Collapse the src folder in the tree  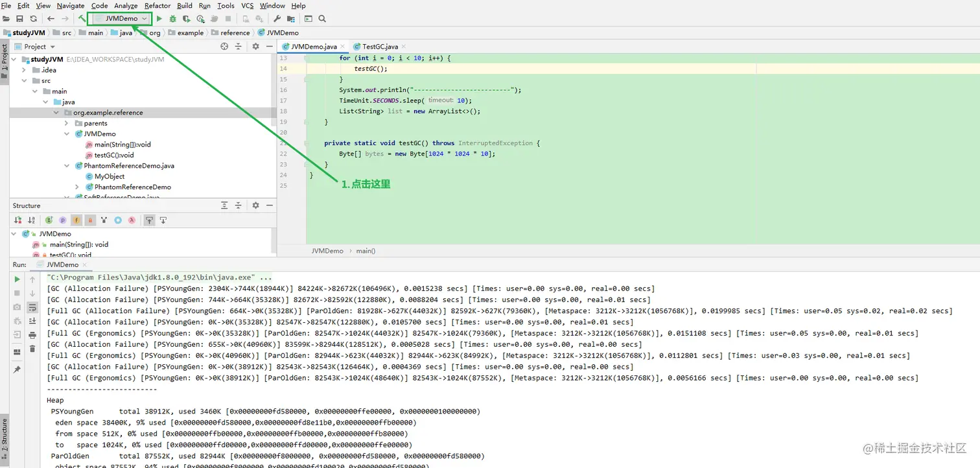(24, 80)
